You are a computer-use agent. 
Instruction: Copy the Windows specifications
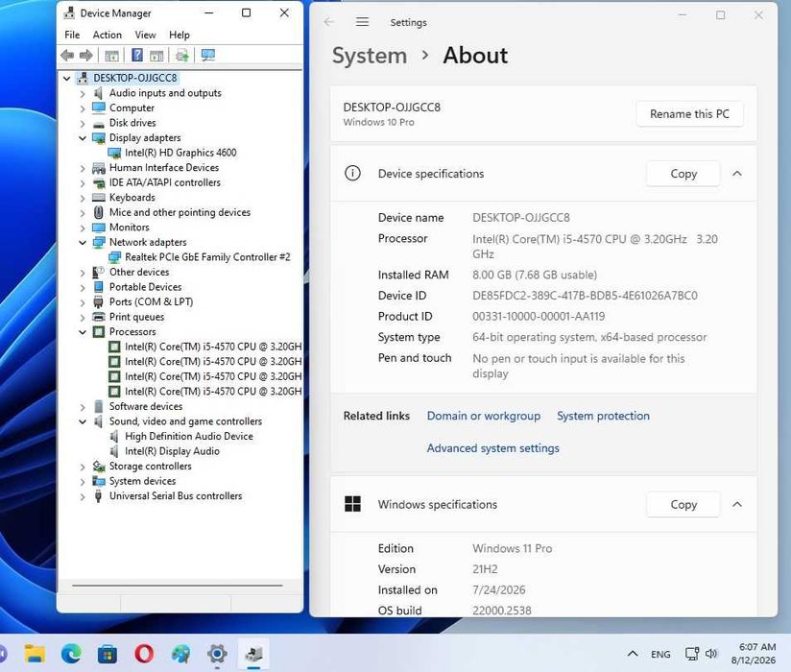click(x=683, y=505)
